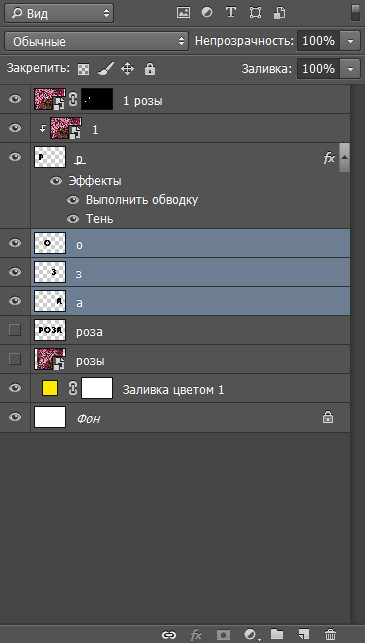
Task: Show the hidden 'роза' layer
Action: [15, 330]
